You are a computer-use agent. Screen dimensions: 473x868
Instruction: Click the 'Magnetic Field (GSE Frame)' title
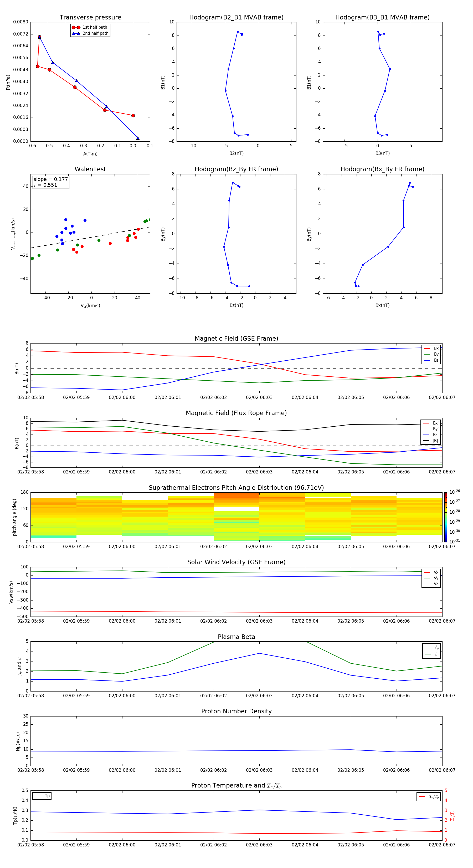tap(236, 339)
